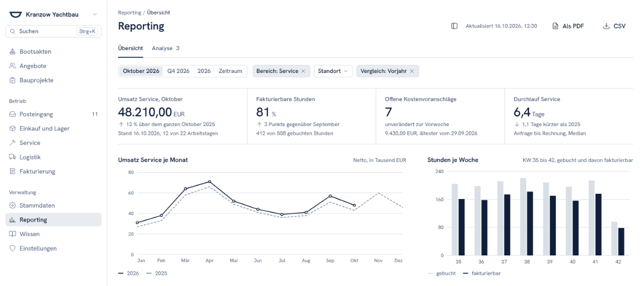Screen dimensions: 644x286
Task: Export report as CSV
Action: 614,26
